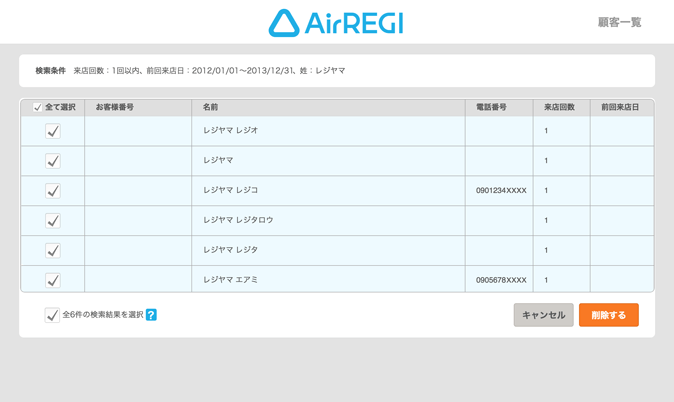This screenshot has width=674, height=402.
Task: Deselect the レジヤマ エアミ row checkbox
Action: point(53,280)
